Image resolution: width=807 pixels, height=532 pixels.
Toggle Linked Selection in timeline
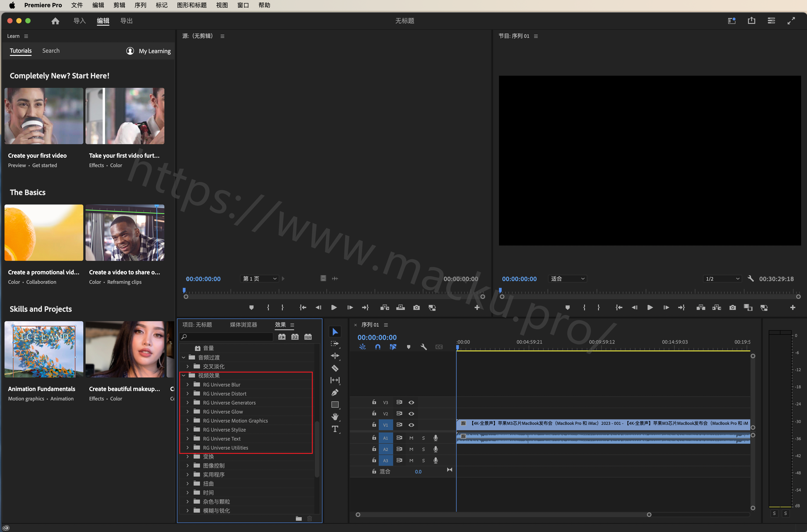point(393,347)
